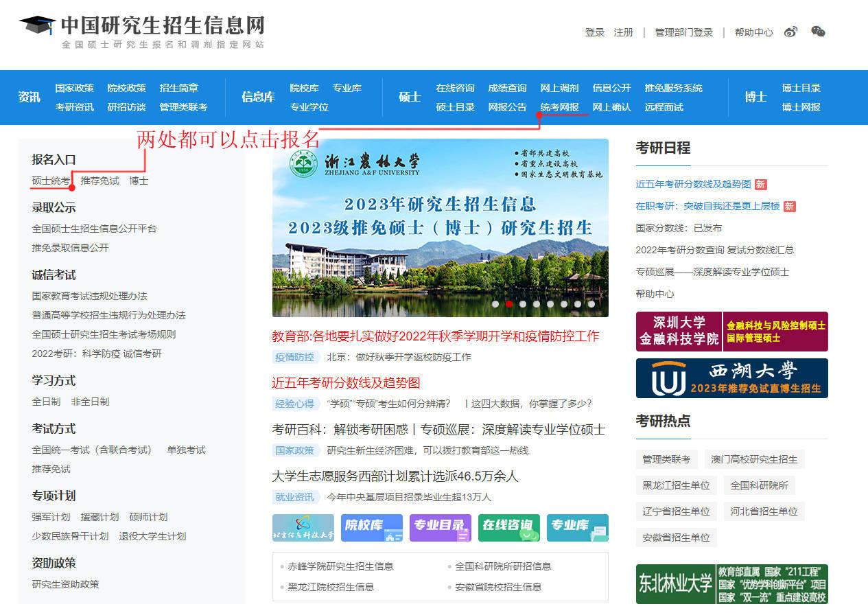Open 帮助中心 in the header
The height and width of the screenshot is (613, 868).
click(753, 32)
